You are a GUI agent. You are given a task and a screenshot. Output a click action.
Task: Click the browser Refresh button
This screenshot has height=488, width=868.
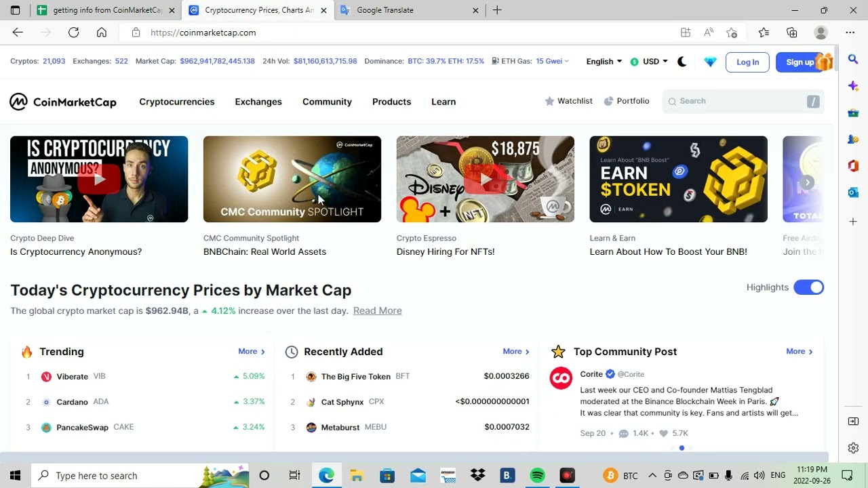coord(73,33)
